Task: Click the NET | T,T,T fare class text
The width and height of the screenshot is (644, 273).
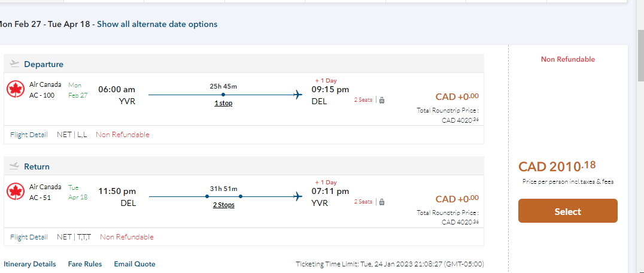Action: (x=74, y=237)
